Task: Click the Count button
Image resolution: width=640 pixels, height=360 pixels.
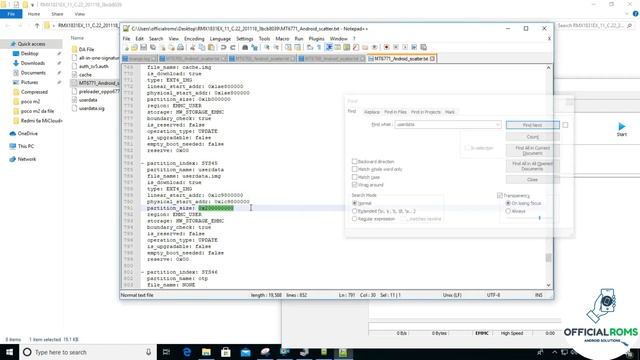Action: pyautogui.click(x=533, y=137)
